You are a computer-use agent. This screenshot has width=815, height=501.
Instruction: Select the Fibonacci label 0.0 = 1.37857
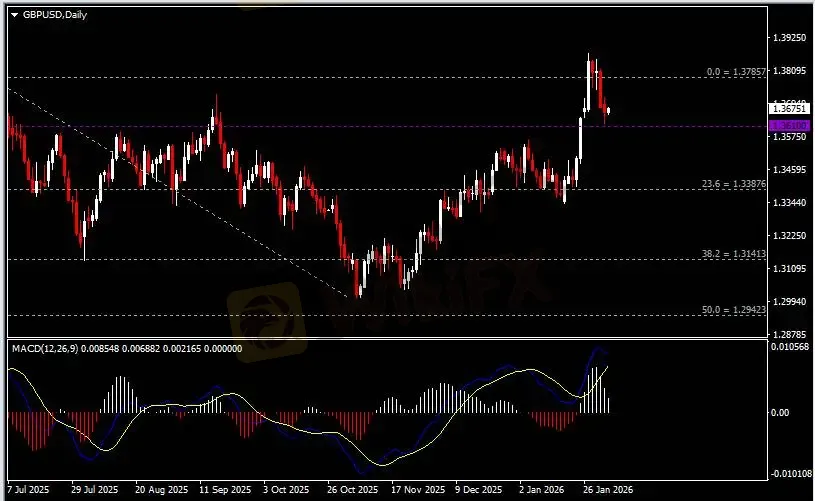click(736, 72)
